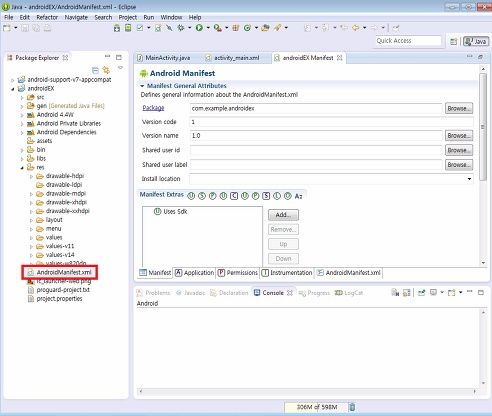Open the Refactor menu

click(x=47, y=17)
